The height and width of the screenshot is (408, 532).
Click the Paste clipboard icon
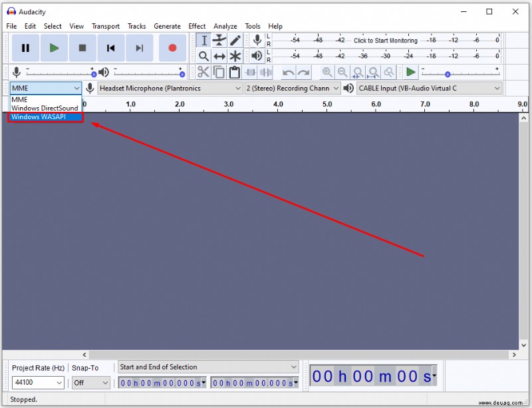click(235, 72)
